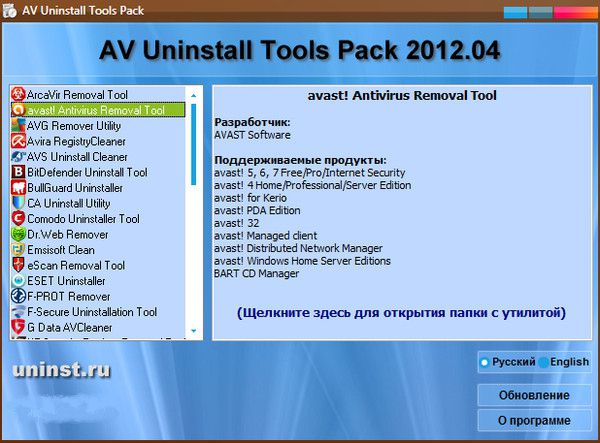Close window with pink title button
Image resolution: width=600 pixels, height=443 pixels.
(576, 12)
